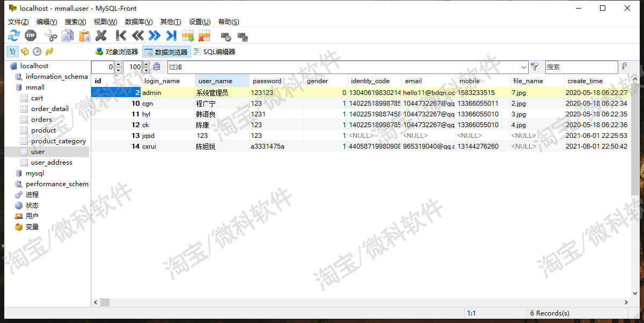Switch to 对象浏览器 tab
This screenshot has width=644, height=323.
pos(116,52)
